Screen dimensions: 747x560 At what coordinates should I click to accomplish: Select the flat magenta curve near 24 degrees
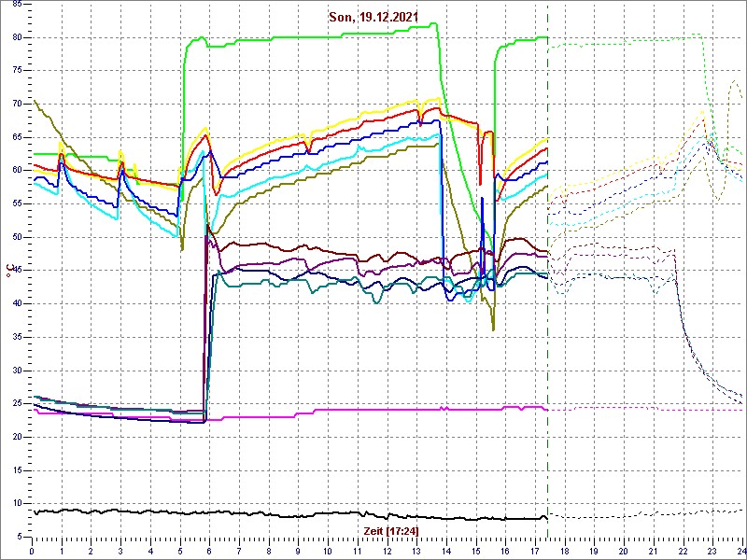[x=373, y=409]
